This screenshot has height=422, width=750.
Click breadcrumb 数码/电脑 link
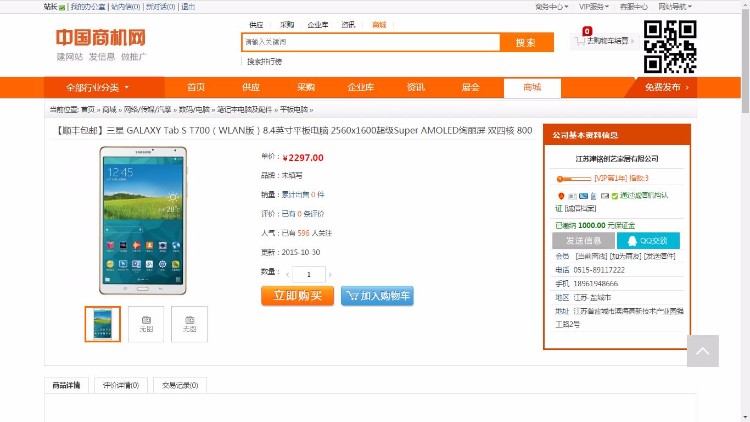(194, 110)
